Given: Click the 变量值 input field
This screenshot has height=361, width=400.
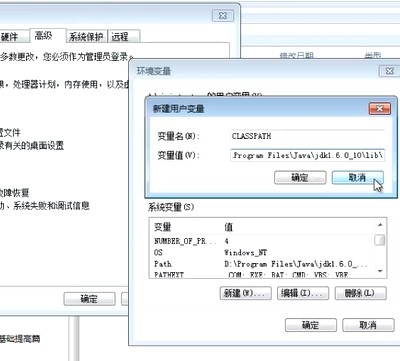Looking at the screenshot, I should (307, 155).
